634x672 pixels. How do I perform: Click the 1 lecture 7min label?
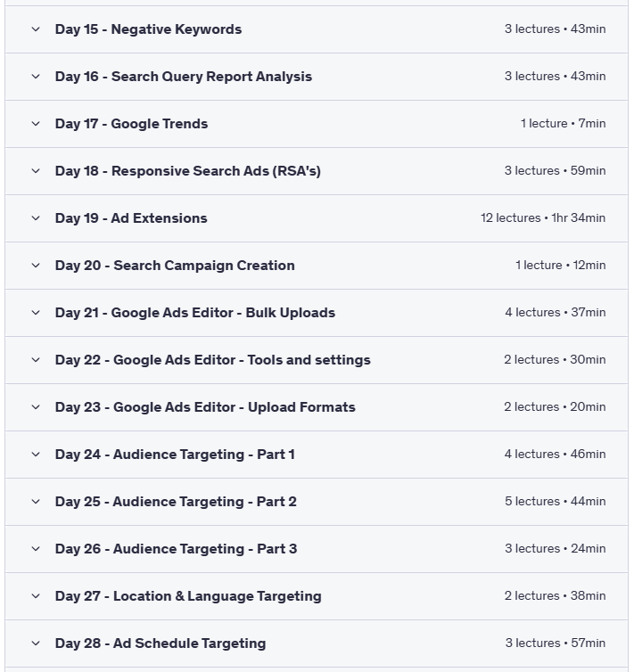tap(563, 124)
